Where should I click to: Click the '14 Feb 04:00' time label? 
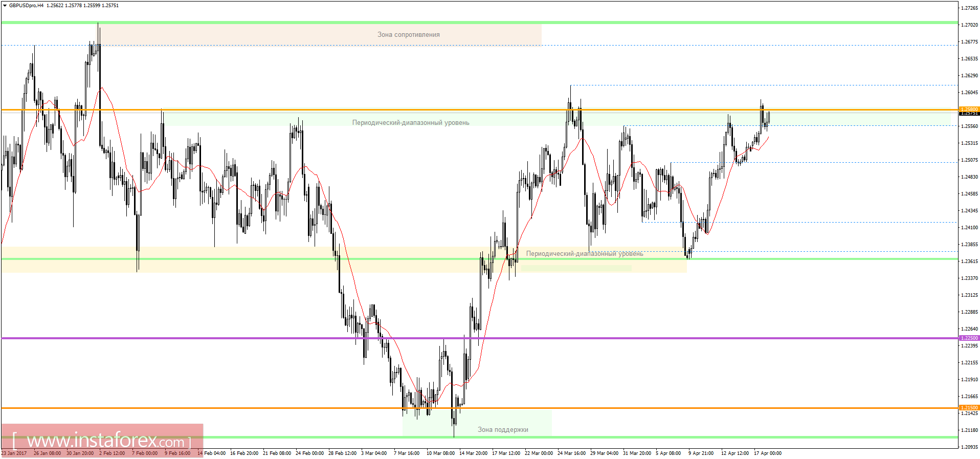[x=211, y=453]
